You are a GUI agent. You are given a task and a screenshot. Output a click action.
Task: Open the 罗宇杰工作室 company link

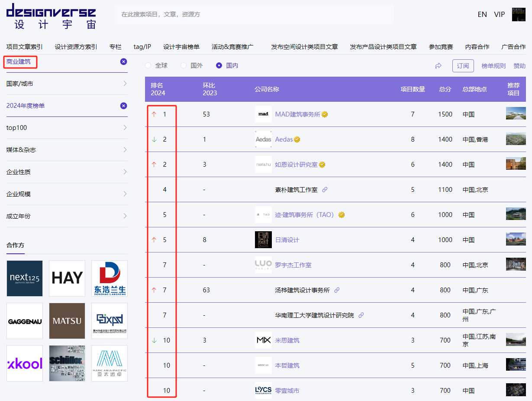[293, 265]
